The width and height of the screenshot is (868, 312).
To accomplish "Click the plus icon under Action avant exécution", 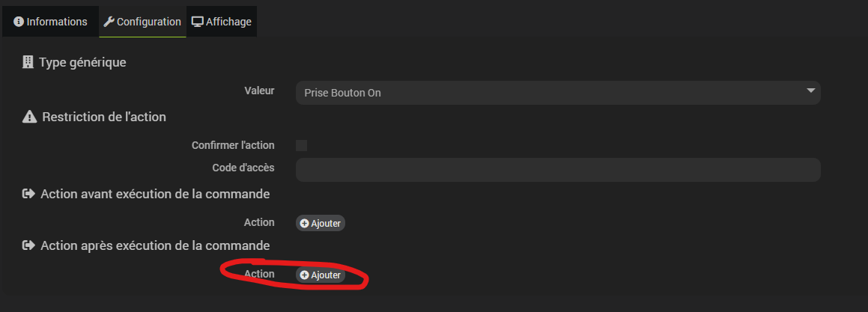I will click(304, 223).
